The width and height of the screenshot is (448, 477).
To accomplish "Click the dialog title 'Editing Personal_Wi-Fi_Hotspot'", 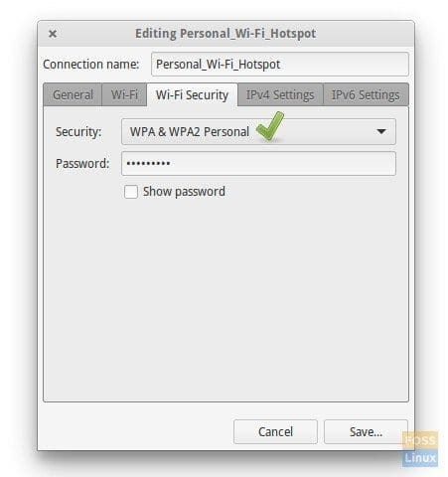I will click(x=225, y=34).
